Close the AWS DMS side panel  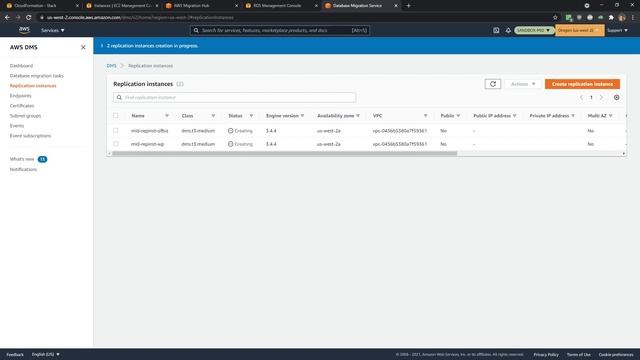pyautogui.click(x=83, y=47)
